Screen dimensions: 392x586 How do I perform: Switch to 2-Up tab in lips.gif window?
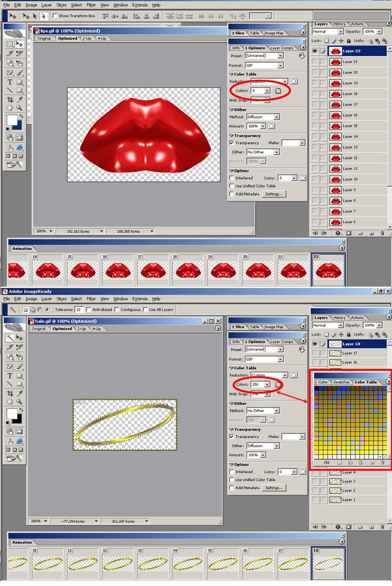pos(87,38)
